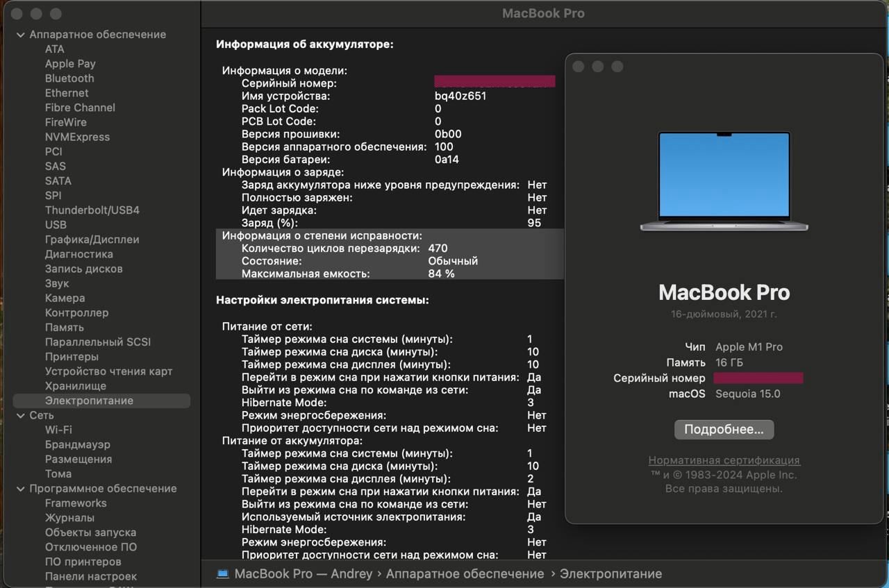The width and height of the screenshot is (889, 588).
Task: Show Bluetooth hardware information
Action: 69,78
